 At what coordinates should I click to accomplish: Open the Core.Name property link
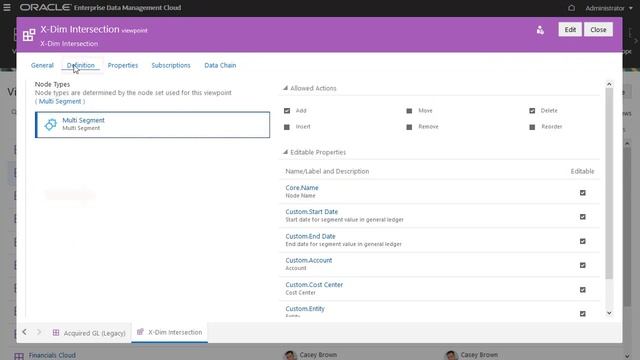[x=302, y=188]
